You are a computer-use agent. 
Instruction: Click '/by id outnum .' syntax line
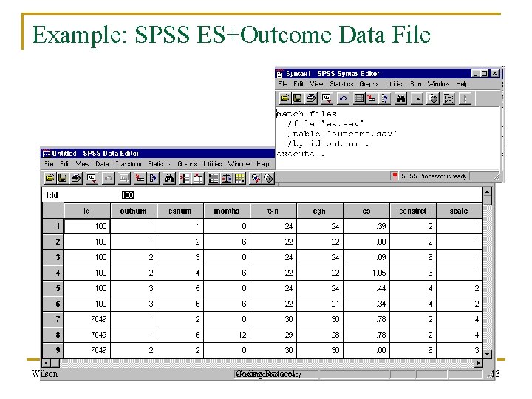328,143
